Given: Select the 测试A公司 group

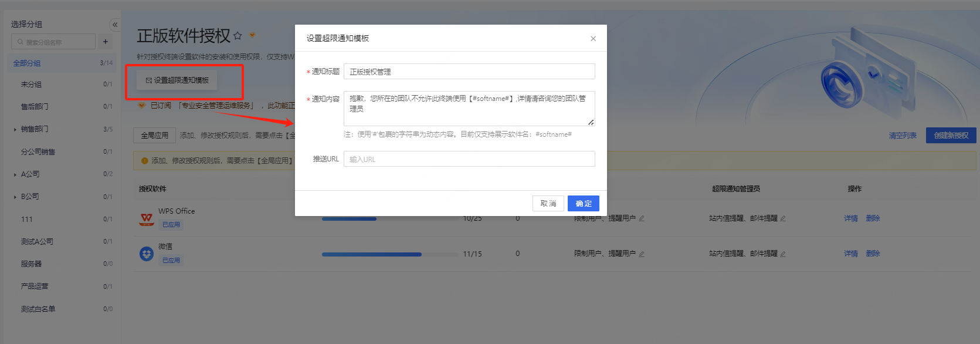Looking at the screenshot, I should (37, 242).
